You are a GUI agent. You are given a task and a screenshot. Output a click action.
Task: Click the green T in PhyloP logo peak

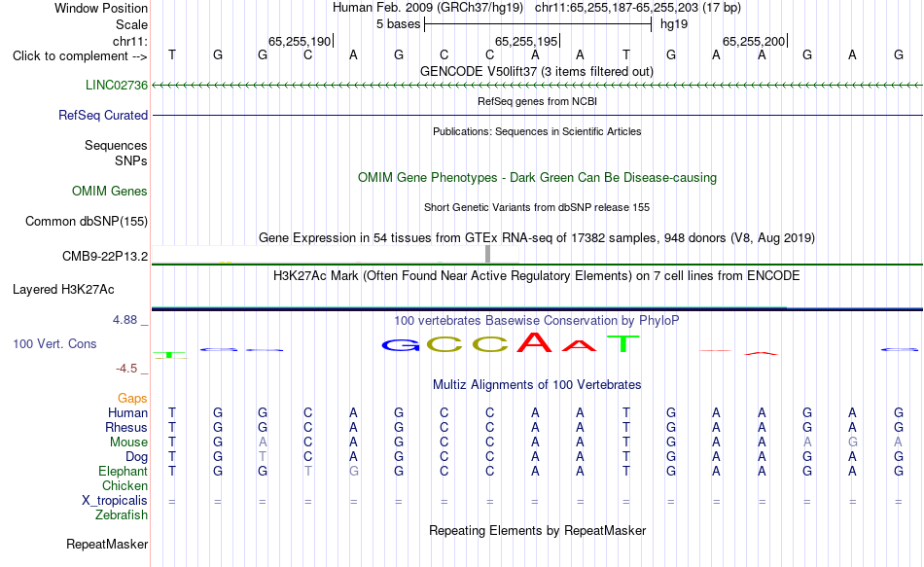624,343
